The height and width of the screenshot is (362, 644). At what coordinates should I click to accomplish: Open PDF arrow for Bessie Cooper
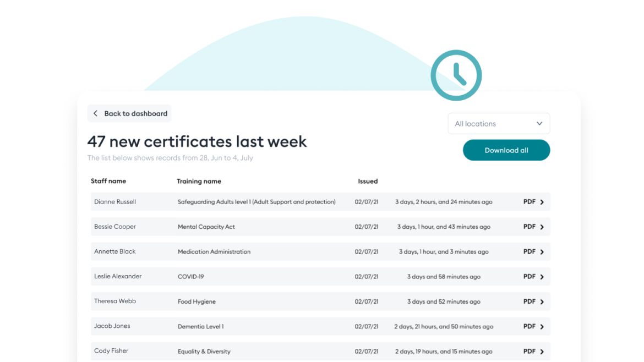tap(542, 227)
